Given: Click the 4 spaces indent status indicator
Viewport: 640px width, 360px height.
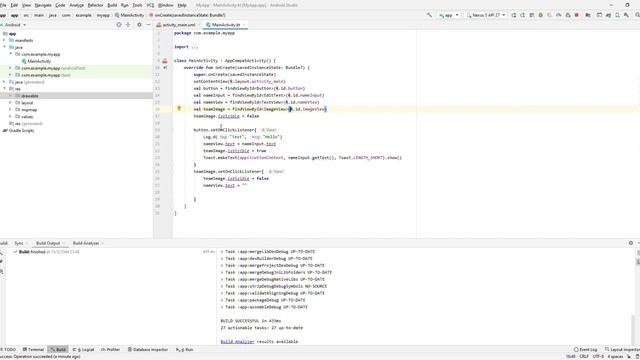Looking at the screenshot, I should click(x=615, y=357).
